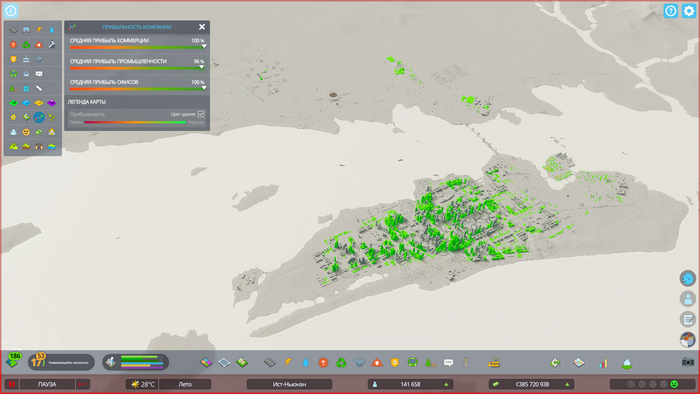
Task: Open the Police badge infoview icon
Action: point(13,59)
